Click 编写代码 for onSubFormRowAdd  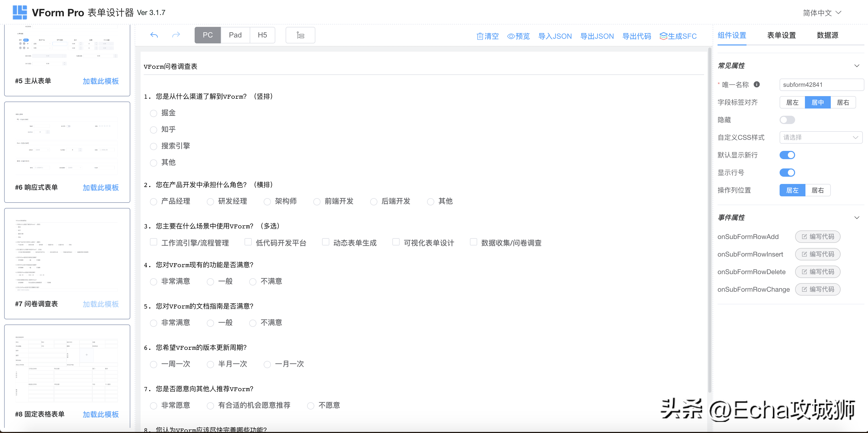point(818,237)
